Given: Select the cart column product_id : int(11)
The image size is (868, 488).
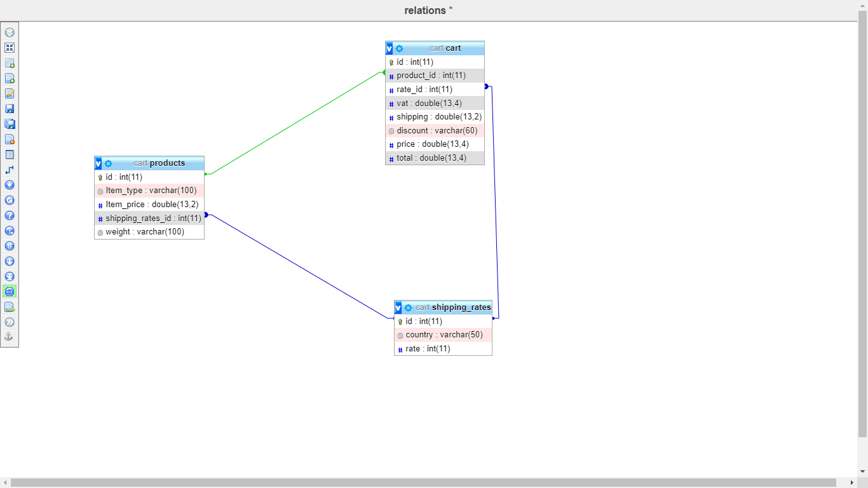Looking at the screenshot, I should pos(435,76).
